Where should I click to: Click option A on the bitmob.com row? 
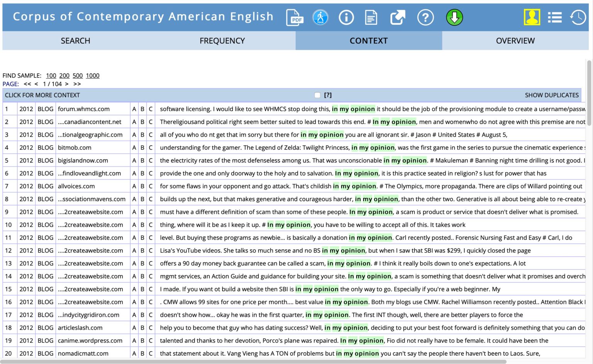[x=134, y=147]
